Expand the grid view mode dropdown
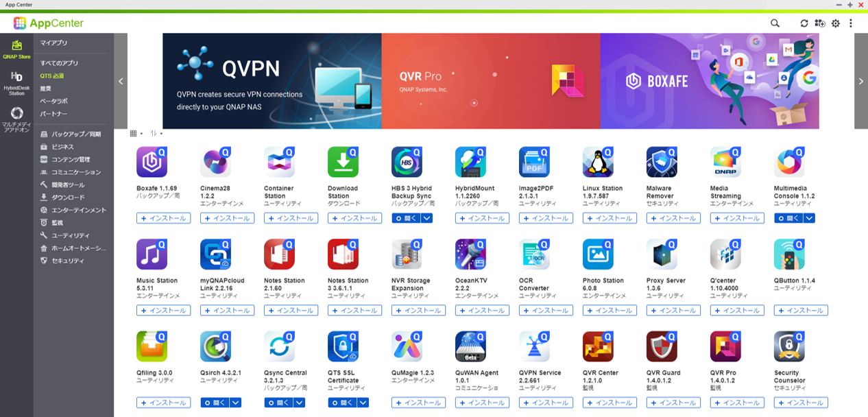868x417 pixels. [135, 134]
